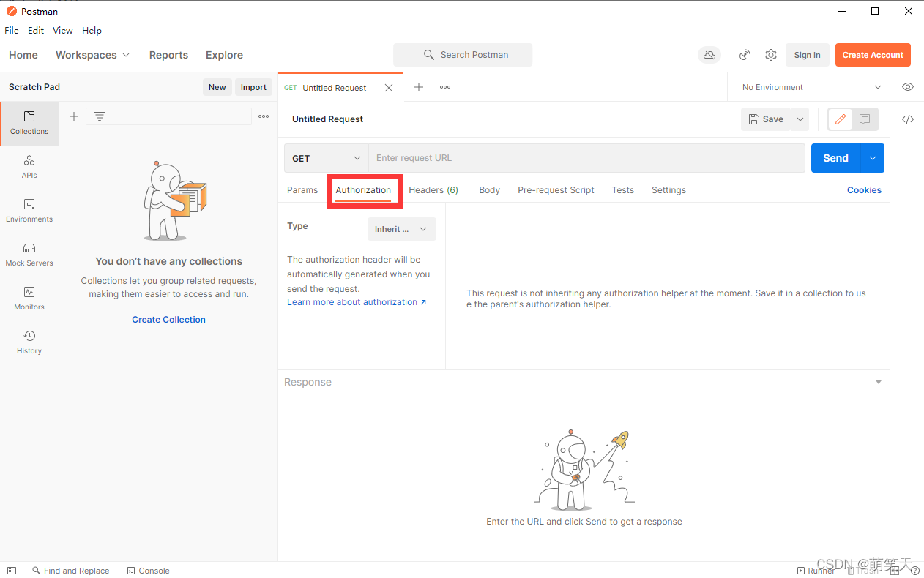The height and width of the screenshot is (578, 924).
Task: Close the Untitled Request tab
Action: click(x=389, y=88)
